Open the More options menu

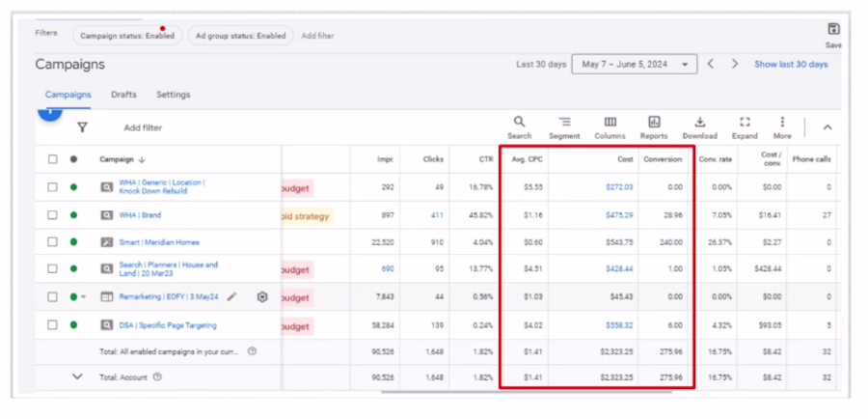click(782, 122)
